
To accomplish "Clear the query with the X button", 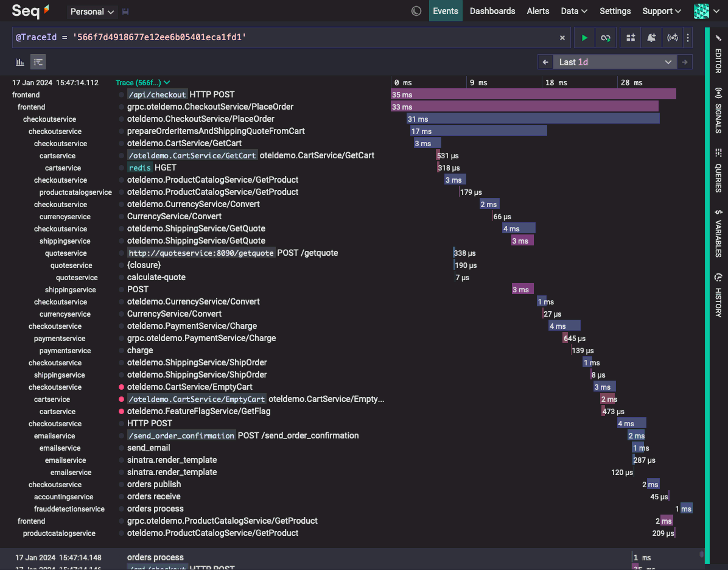I will point(562,38).
